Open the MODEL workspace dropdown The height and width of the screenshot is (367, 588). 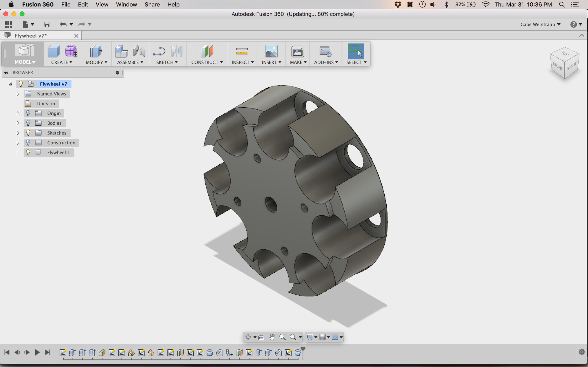(x=25, y=62)
